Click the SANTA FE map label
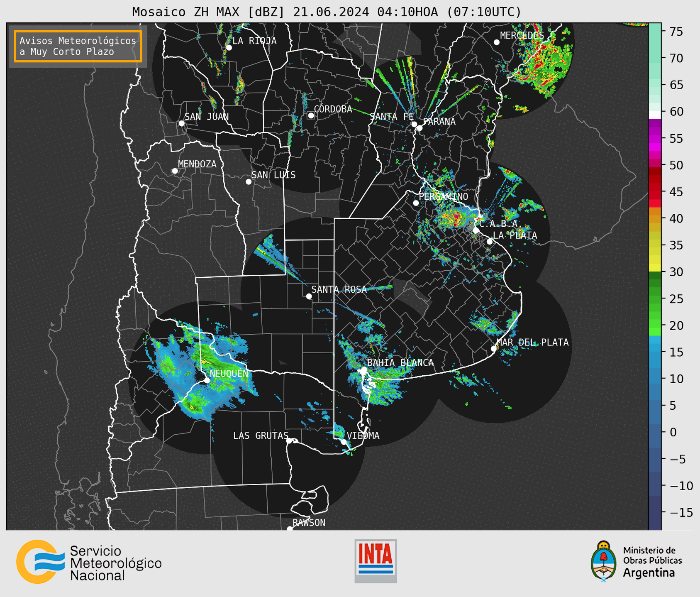Viewport: 700px width, 597px height. click(x=392, y=117)
